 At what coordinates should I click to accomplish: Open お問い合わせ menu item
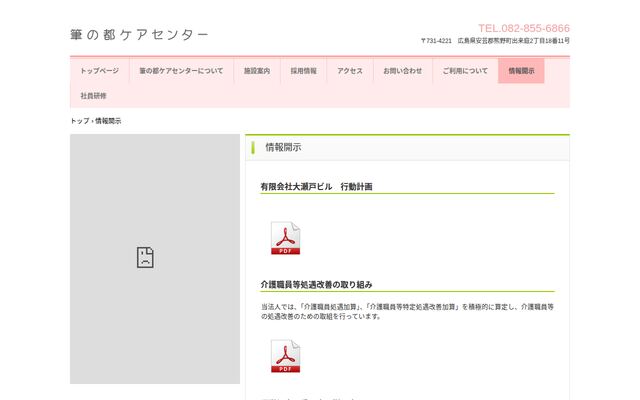coord(402,71)
